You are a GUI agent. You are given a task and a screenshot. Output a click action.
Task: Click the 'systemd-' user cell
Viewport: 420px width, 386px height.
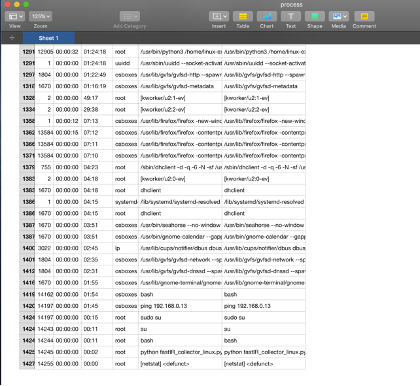(125, 202)
